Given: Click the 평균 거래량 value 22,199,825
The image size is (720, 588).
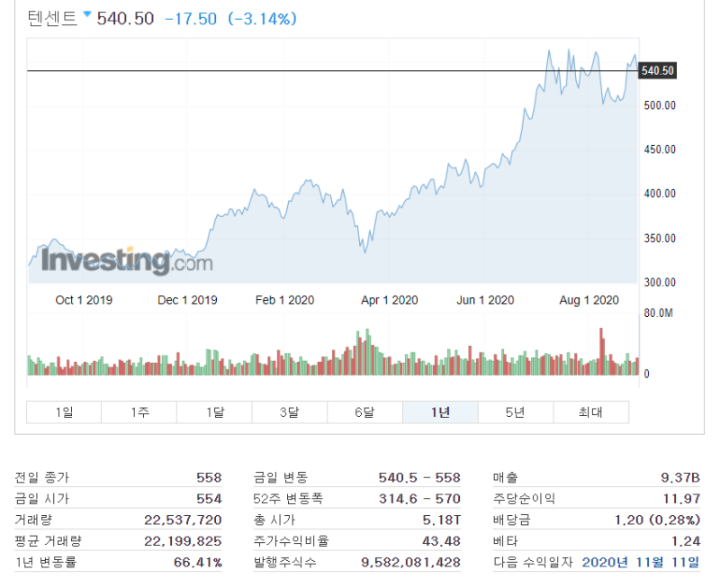Looking at the screenshot, I should (183, 540).
